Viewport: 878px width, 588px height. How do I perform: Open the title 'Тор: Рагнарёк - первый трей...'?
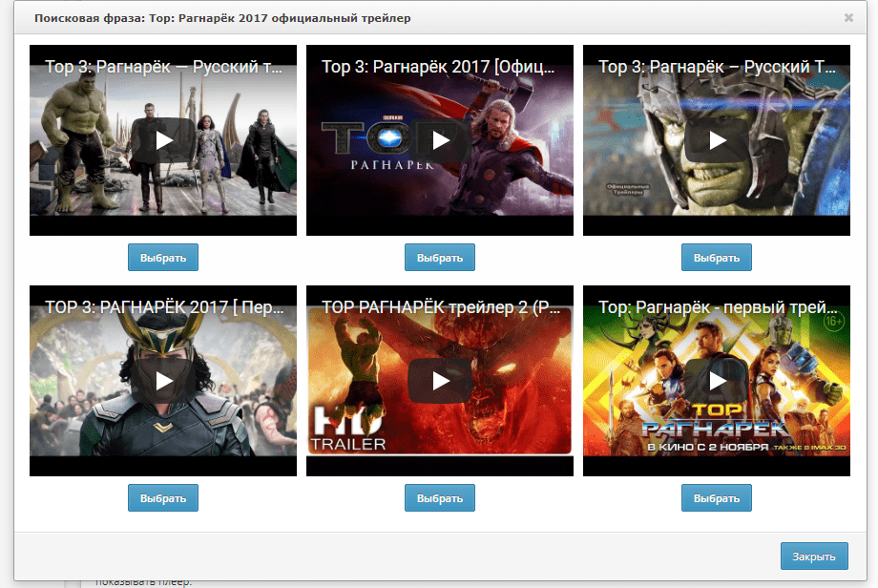[718, 306]
